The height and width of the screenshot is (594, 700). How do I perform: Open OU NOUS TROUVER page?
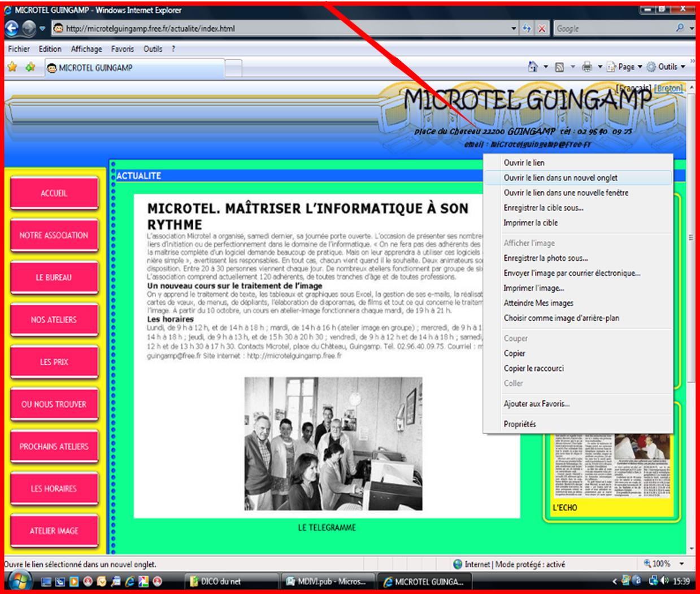pos(54,404)
